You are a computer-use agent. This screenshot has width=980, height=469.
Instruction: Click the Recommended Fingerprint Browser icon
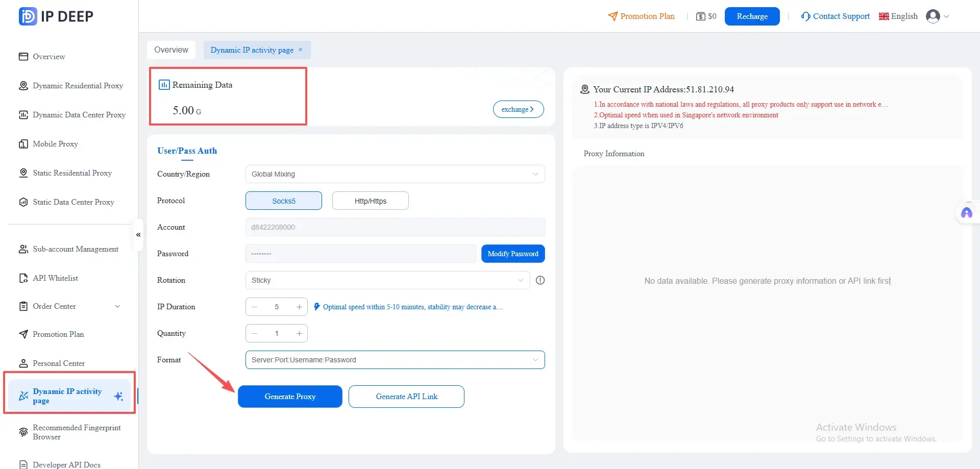click(x=23, y=432)
